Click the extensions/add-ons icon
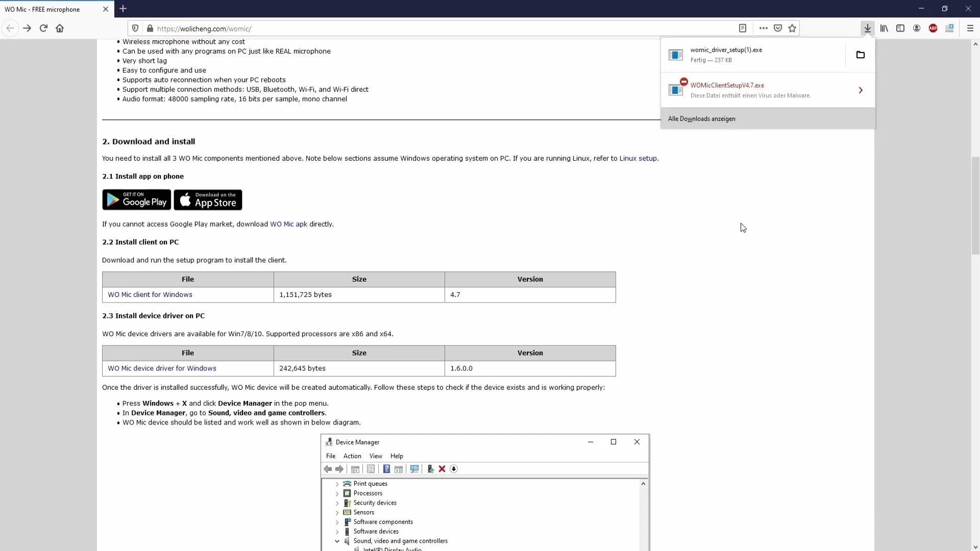Viewport: 980px width, 551px height. click(x=950, y=28)
